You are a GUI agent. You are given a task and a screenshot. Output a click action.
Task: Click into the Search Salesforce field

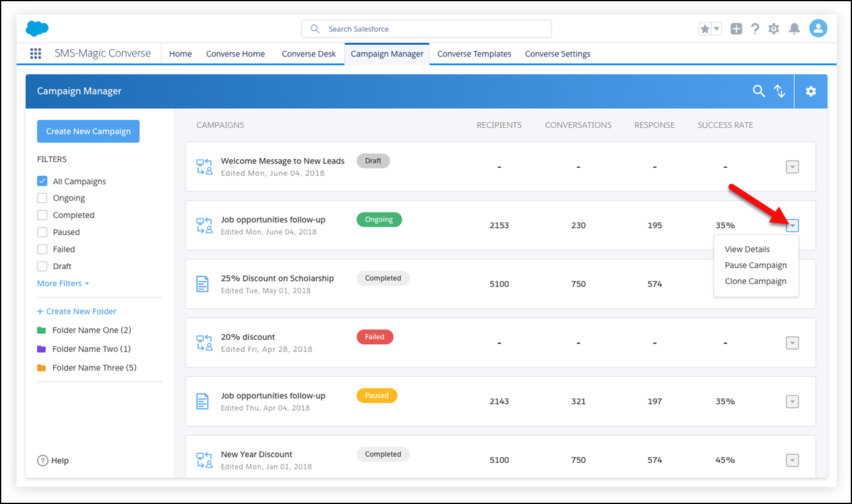[427, 29]
